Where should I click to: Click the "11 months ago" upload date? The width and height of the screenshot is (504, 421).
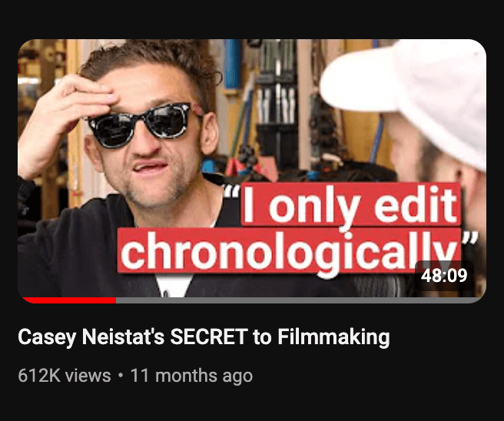pos(191,376)
